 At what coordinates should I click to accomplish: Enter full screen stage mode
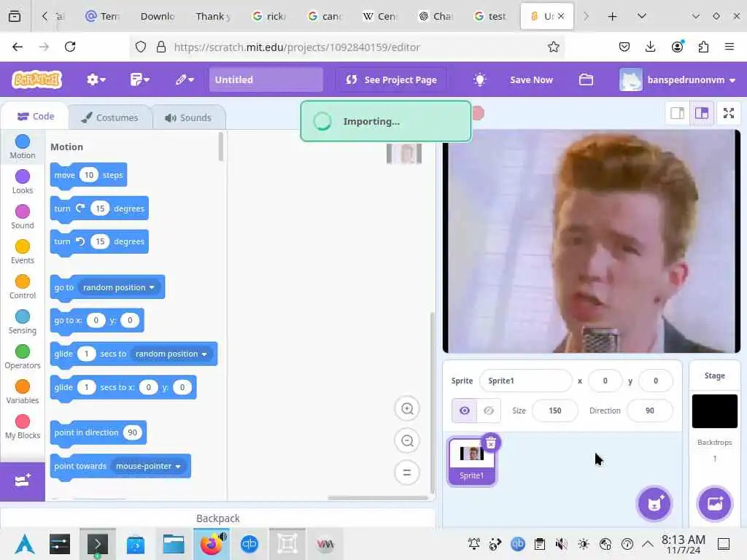729,113
